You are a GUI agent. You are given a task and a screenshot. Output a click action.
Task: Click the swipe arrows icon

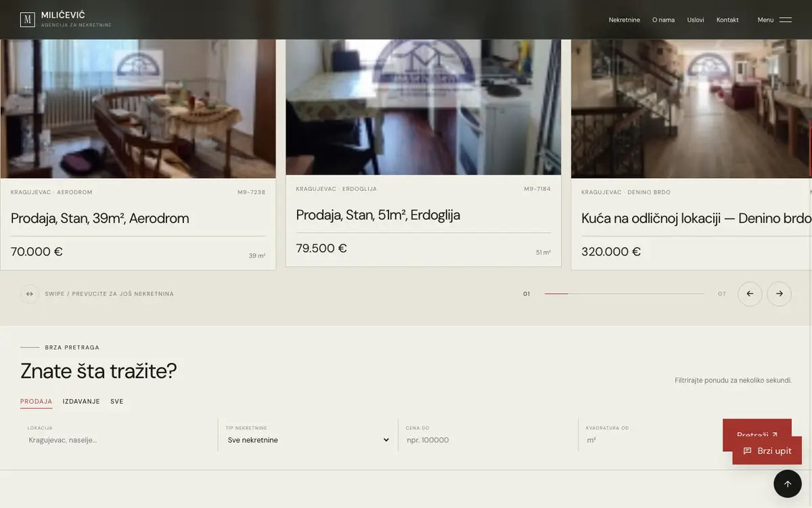point(30,294)
